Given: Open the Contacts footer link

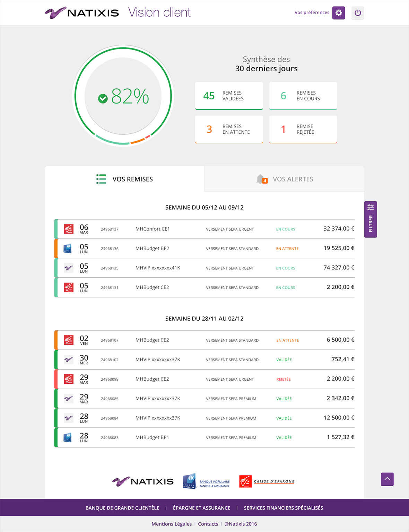Looking at the screenshot, I should point(208,524).
